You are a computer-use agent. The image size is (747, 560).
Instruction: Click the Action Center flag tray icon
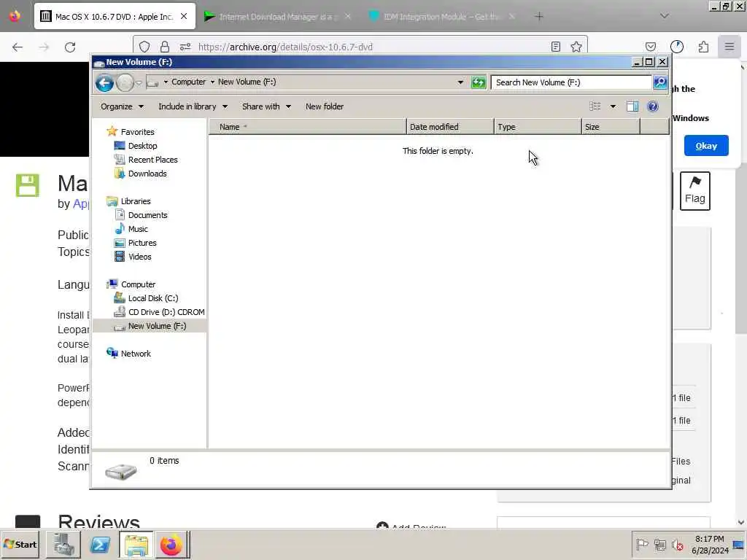(642, 545)
